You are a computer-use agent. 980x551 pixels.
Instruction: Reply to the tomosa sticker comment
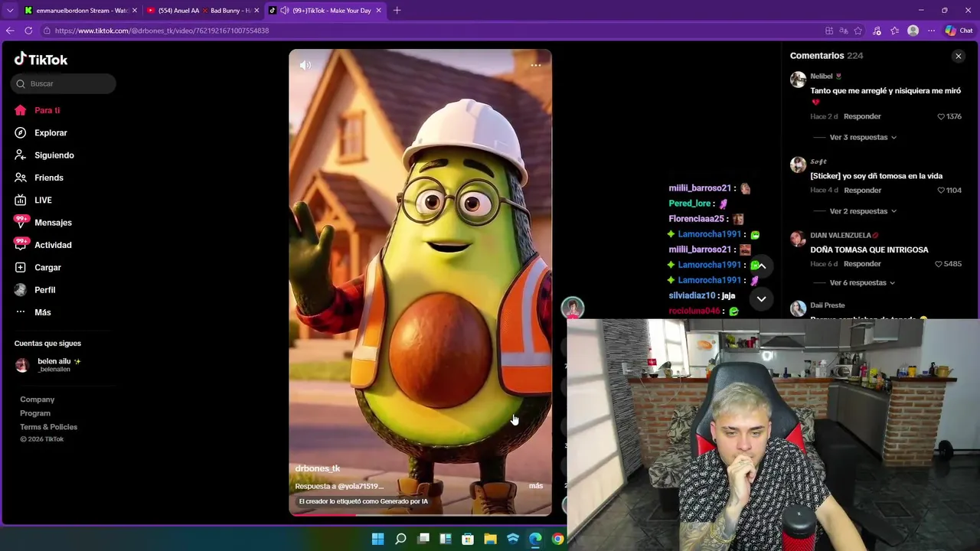pyautogui.click(x=862, y=190)
